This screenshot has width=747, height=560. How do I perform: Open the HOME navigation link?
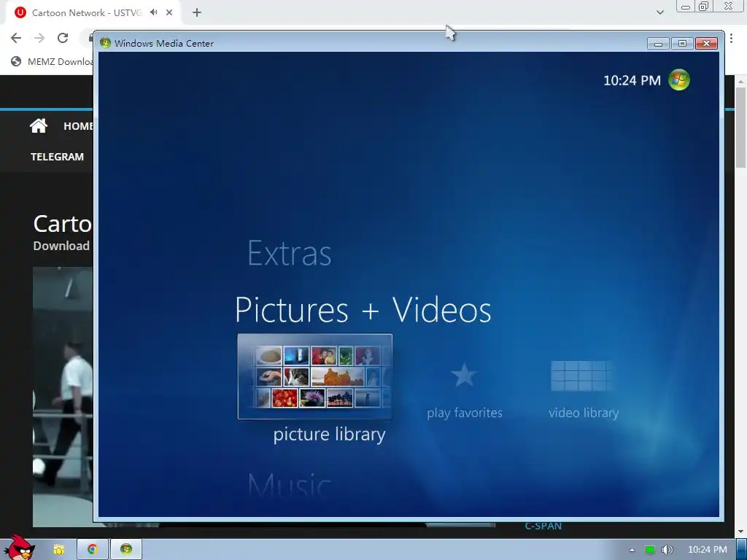click(x=79, y=126)
